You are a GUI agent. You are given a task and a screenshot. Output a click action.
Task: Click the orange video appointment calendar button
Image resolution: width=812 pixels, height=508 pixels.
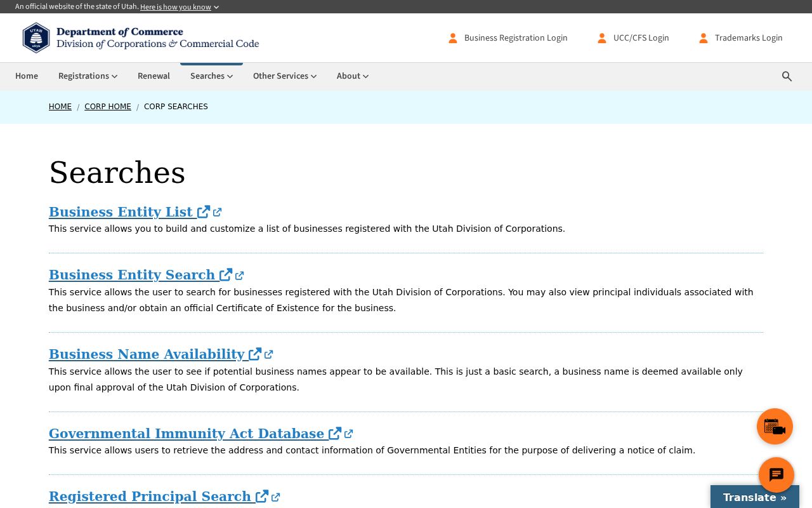(x=775, y=426)
